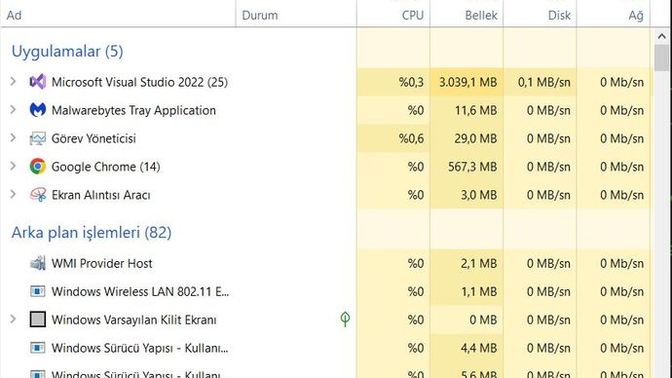The height and width of the screenshot is (378, 672).
Task: Select Ekran Alıntısı Aracı row name
Action: point(101,195)
